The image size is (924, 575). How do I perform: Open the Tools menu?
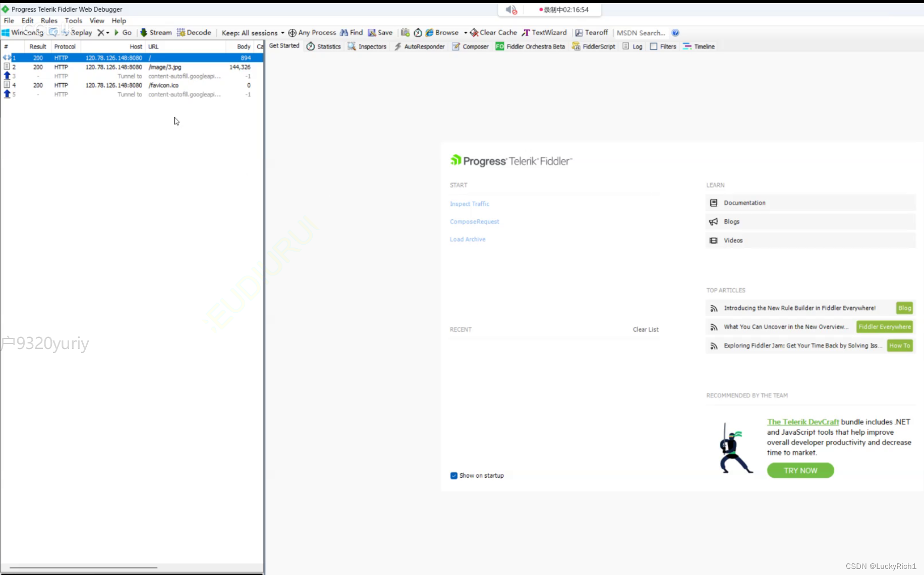[73, 21]
